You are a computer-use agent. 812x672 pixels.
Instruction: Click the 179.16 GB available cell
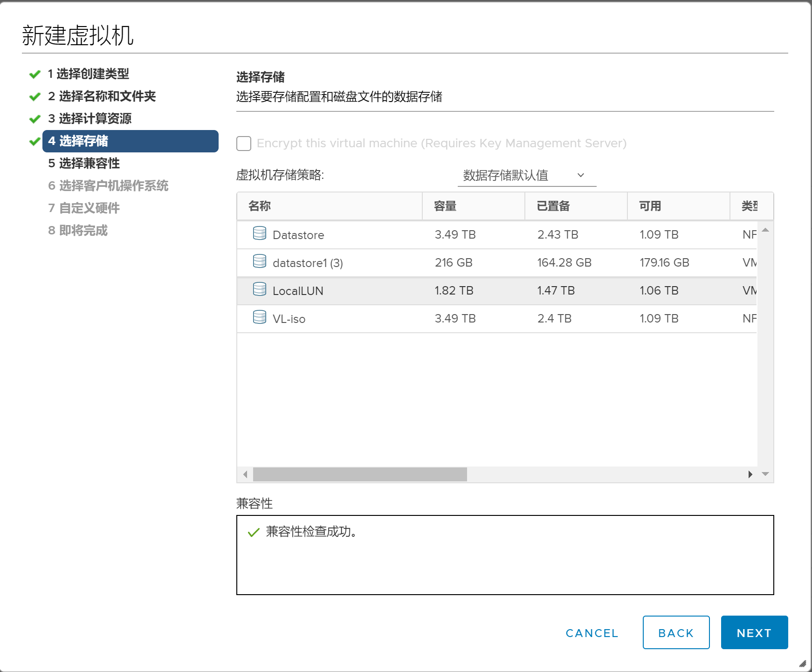[664, 262]
